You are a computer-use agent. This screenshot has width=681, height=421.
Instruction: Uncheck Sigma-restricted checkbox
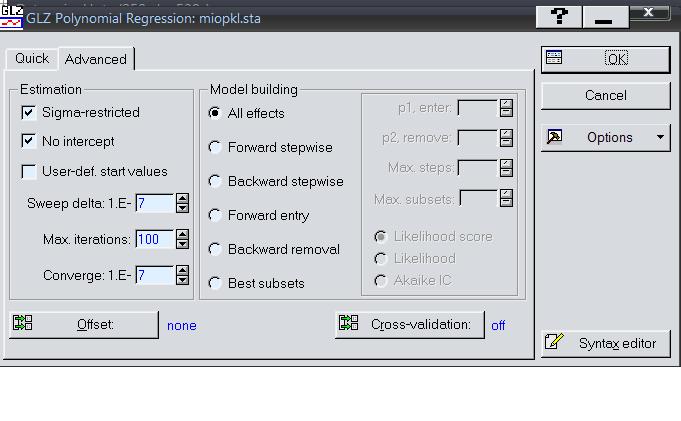coord(29,113)
